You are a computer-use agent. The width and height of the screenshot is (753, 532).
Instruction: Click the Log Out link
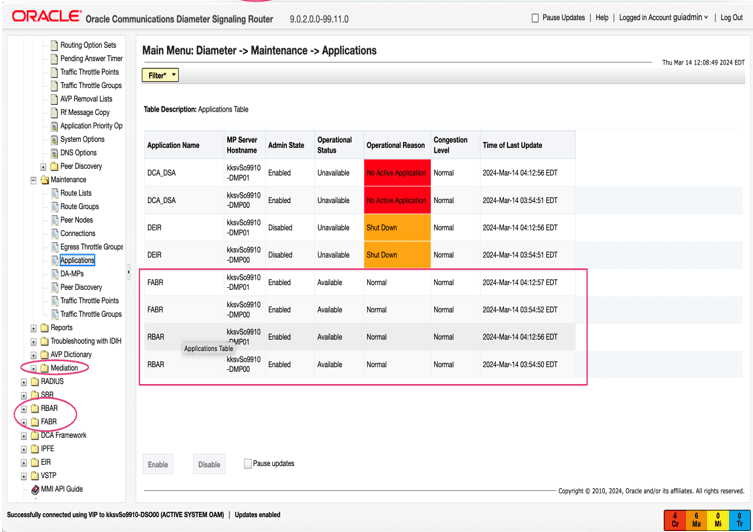731,17
